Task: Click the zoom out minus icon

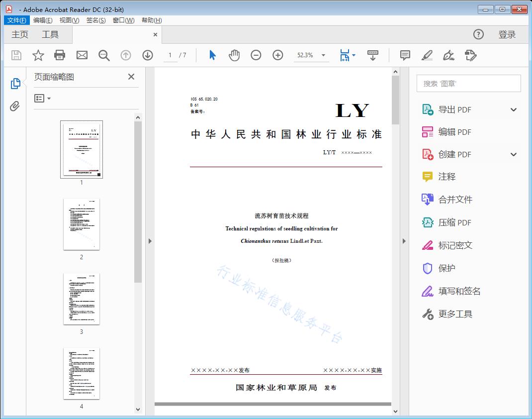Action: tap(256, 55)
